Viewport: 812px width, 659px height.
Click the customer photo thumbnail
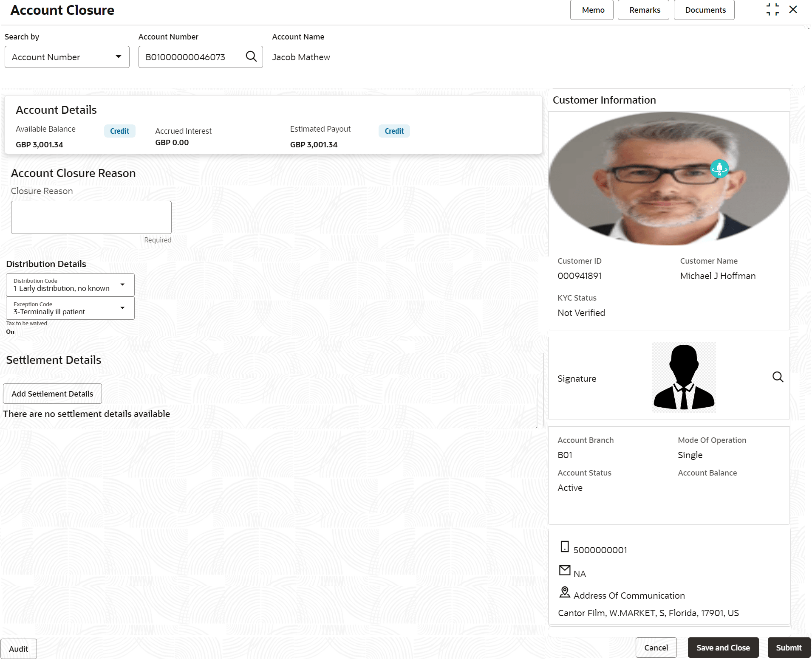click(669, 178)
